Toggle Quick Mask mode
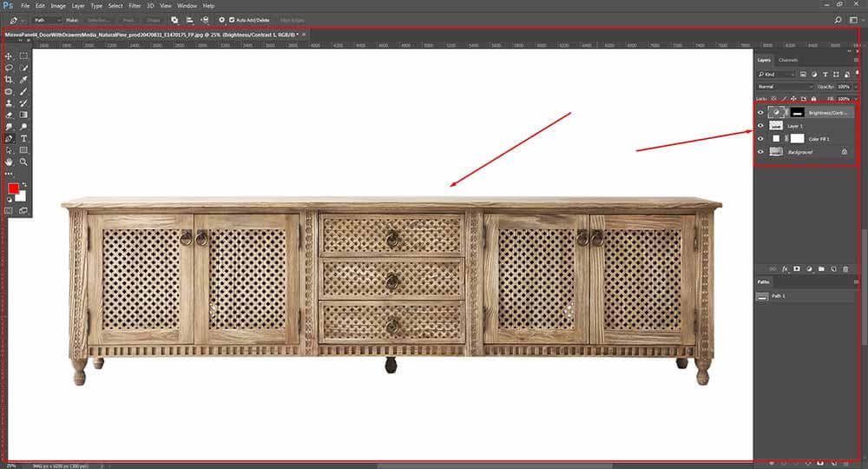868x469 pixels. coord(9,211)
